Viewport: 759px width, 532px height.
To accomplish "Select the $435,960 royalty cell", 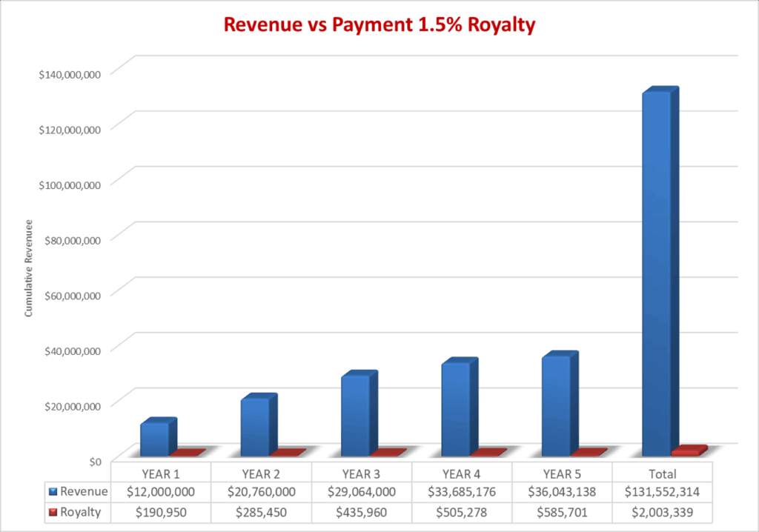I will tap(361, 512).
